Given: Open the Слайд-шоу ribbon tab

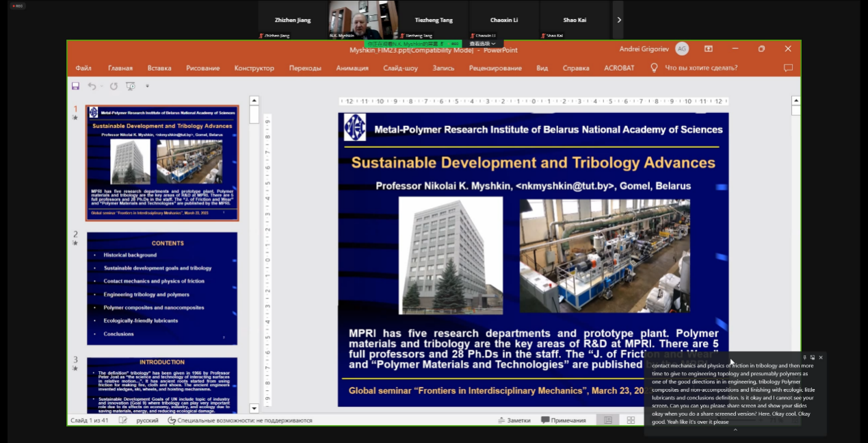Looking at the screenshot, I should [x=400, y=68].
